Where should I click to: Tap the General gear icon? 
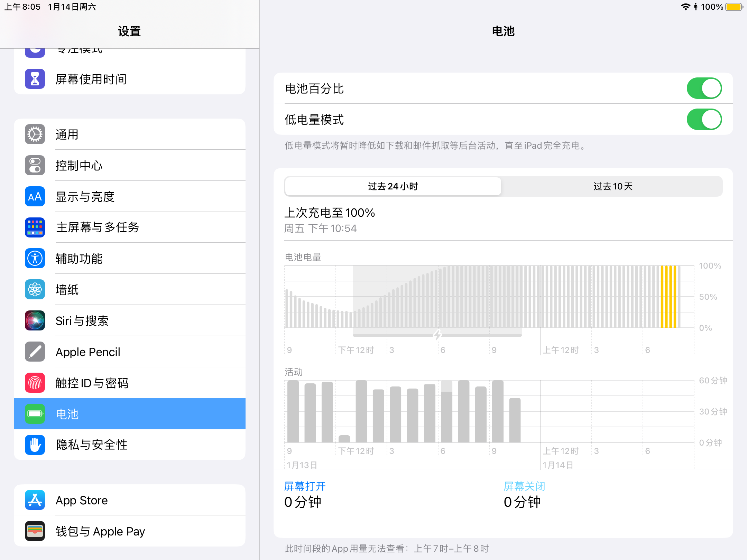35,134
